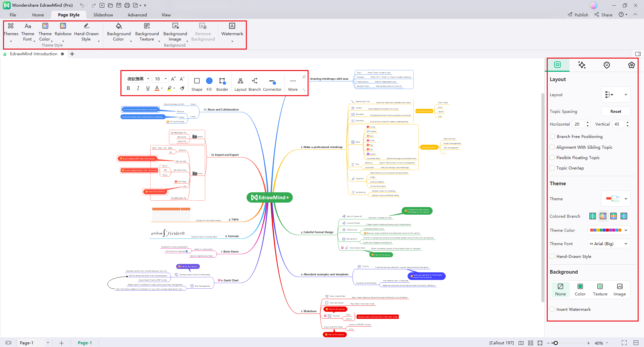Viewport: 644px width, 347px height.
Task: Switch to the Slideshow tab
Action: click(103, 15)
